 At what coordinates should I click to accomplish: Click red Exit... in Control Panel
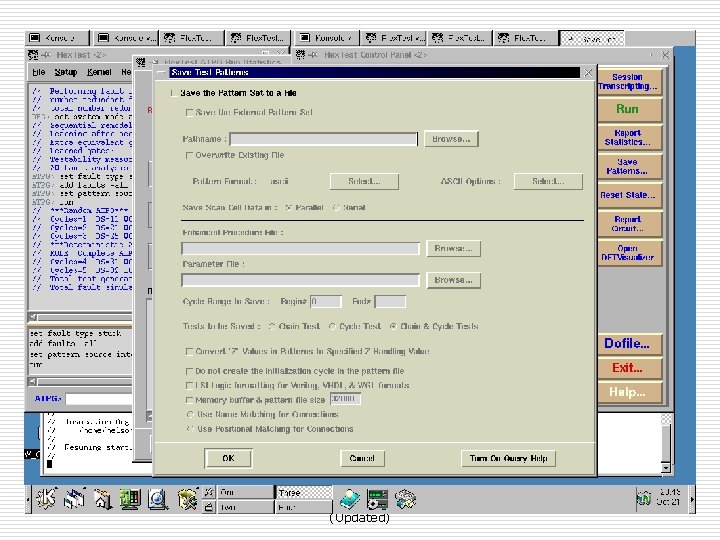pos(628,368)
